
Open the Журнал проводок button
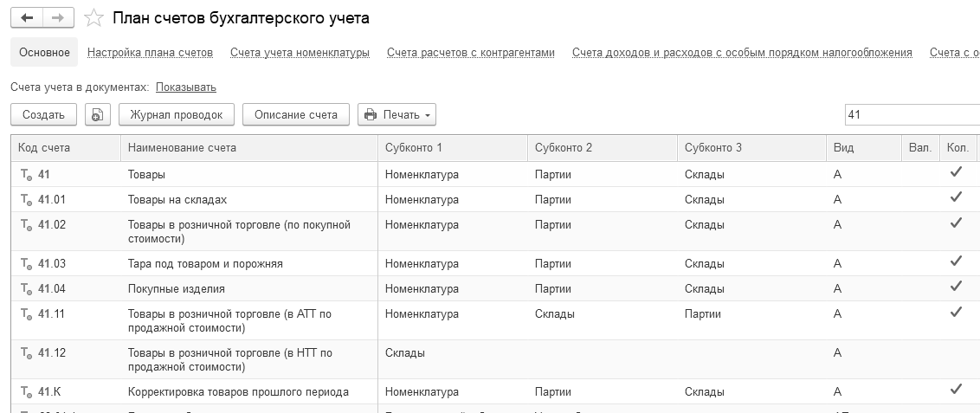(x=177, y=114)
